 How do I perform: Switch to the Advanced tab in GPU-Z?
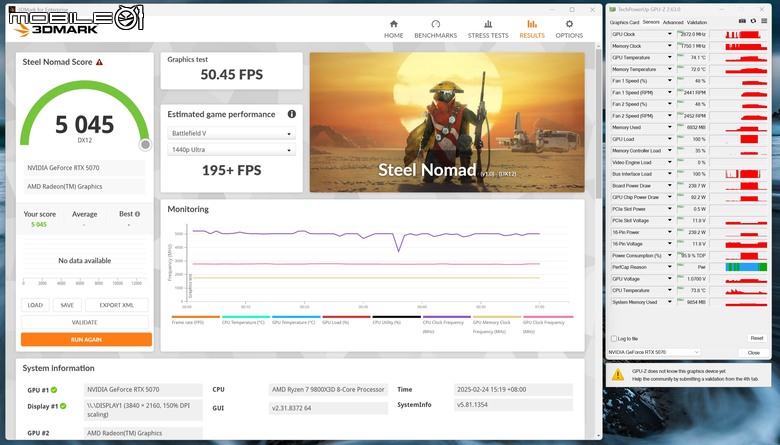click(x=673, y=22)
